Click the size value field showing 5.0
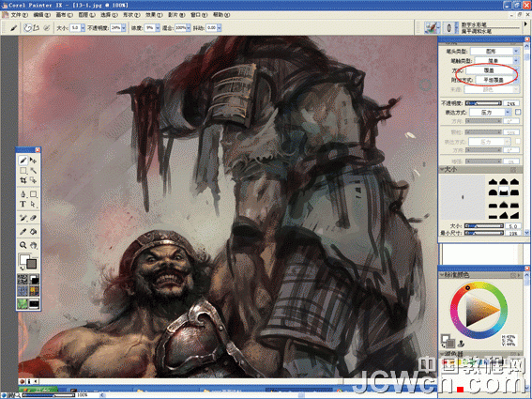The image size is (532, 399). pos(513,226)
